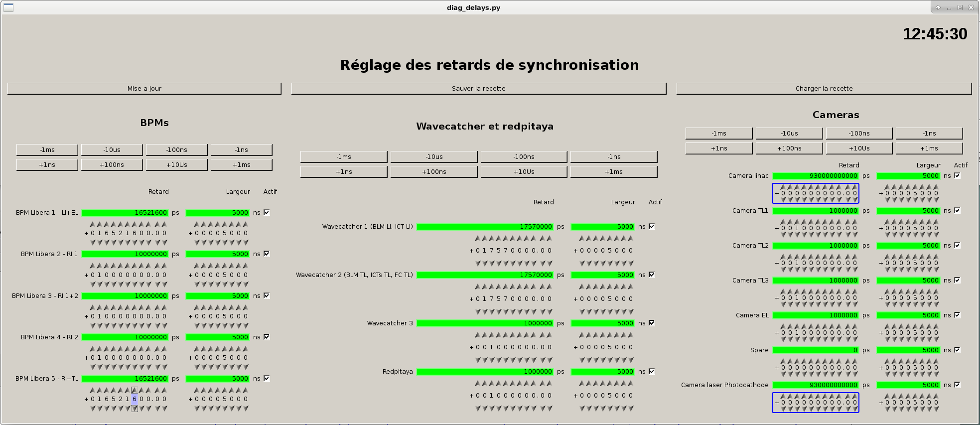Toggle Actif checkbox for Wavecatcher 2
The height and width of the screenshot is (425, 980).
[652, 275]
